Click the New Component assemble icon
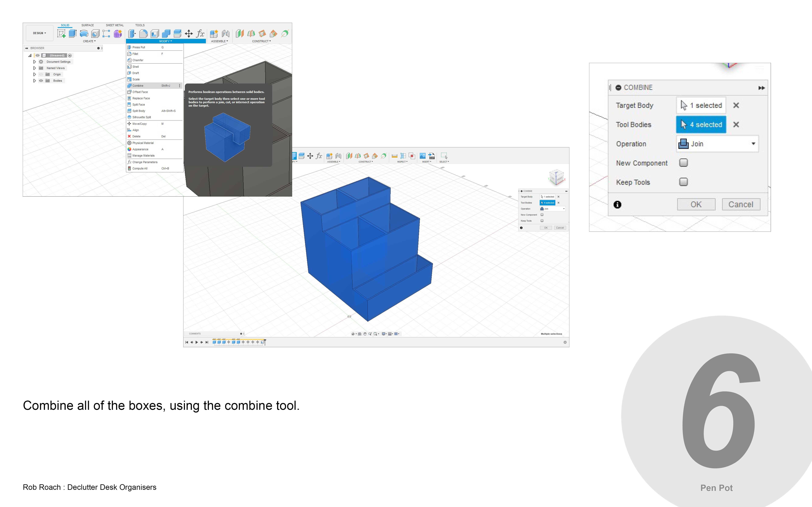Viewport: 812px width, 507px height. [214, 33]
